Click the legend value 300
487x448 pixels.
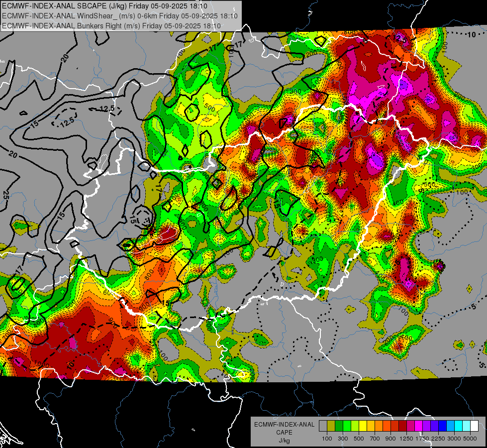pos(343,439)
